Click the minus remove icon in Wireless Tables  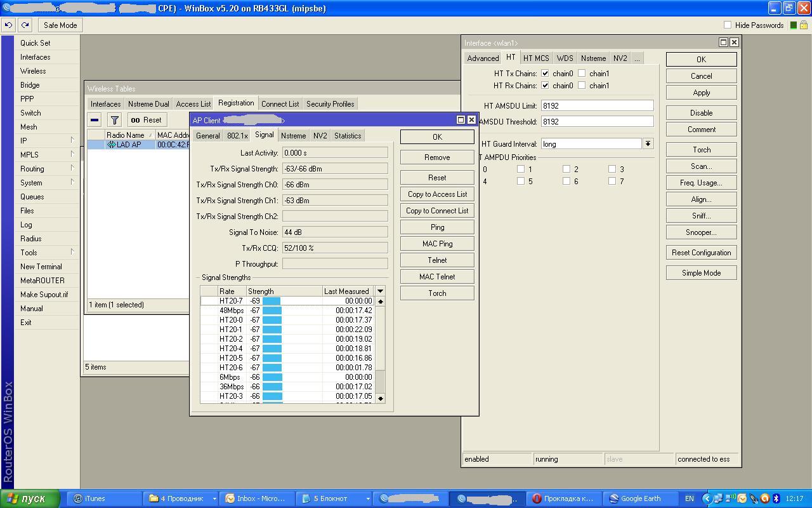pyautogui.click(x=95, y=120)
